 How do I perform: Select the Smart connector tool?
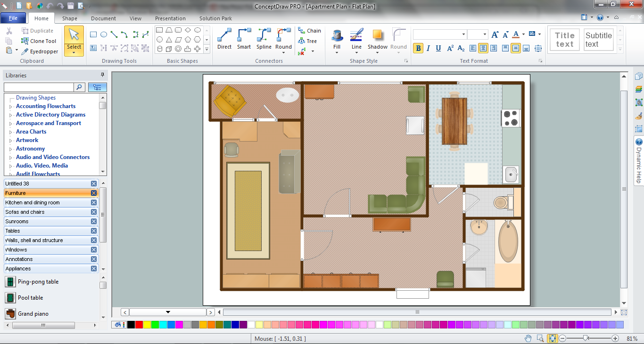click(x=244, y=39)
